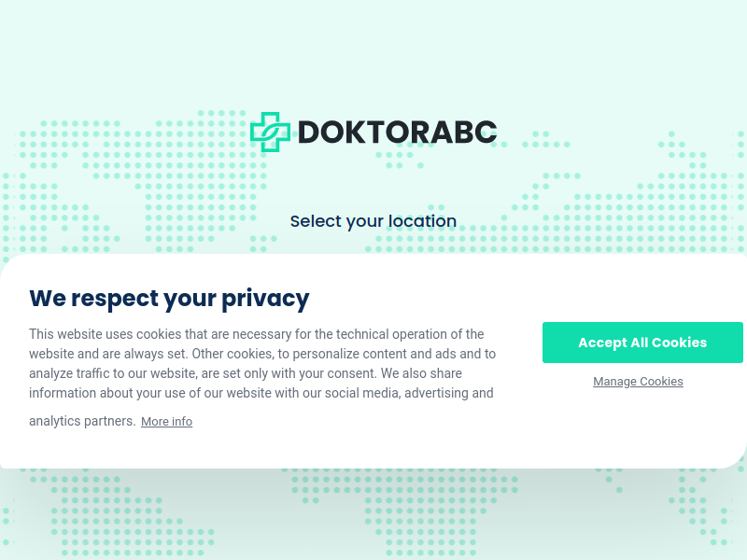Click the green DoktorABC cross logo icon

coord(270,132)
